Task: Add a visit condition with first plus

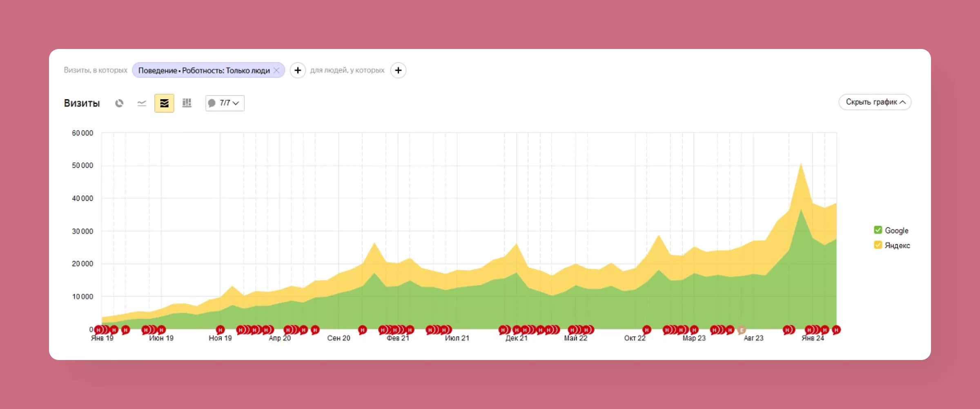Action: pos(298,70)
